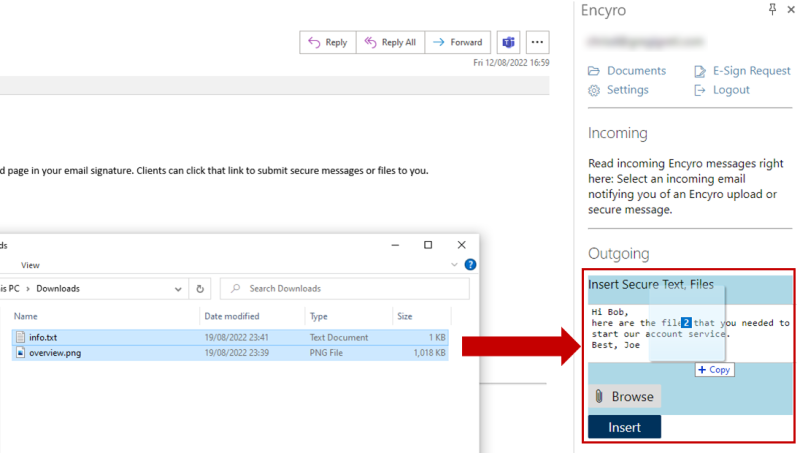
Task: Click the search magnifier icon in Explorer
Action: click(235, 289)
